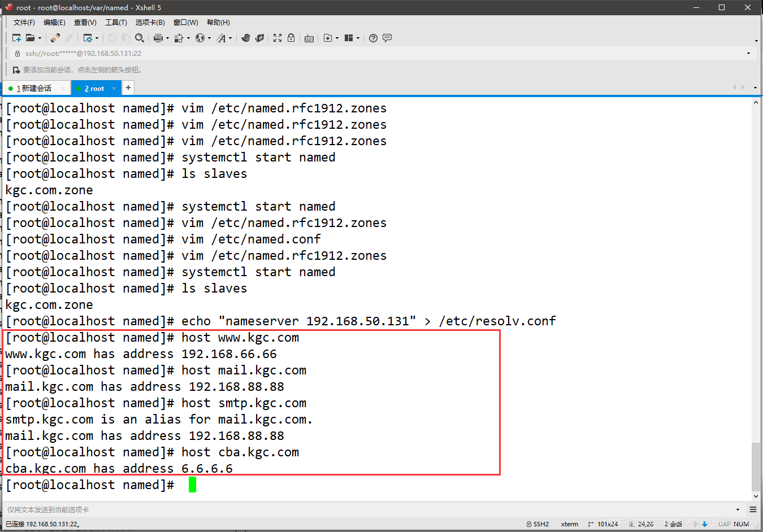Click the 101x24 terminal size indicator
Viewport: 763px width, 532px height.
click(x=603, y=524)
